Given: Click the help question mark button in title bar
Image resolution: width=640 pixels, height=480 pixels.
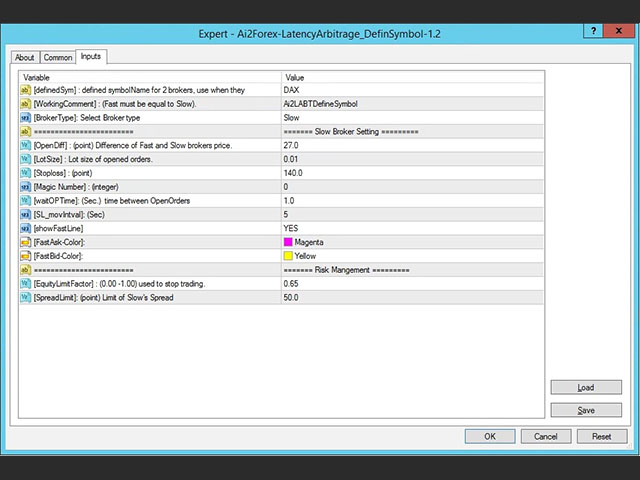Looking at the screenshot, I should tap(593, 31).
